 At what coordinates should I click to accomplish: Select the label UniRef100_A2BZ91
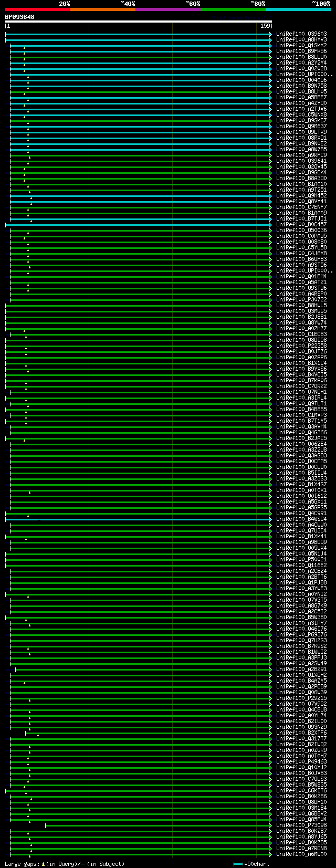click(x=301, y=669)
